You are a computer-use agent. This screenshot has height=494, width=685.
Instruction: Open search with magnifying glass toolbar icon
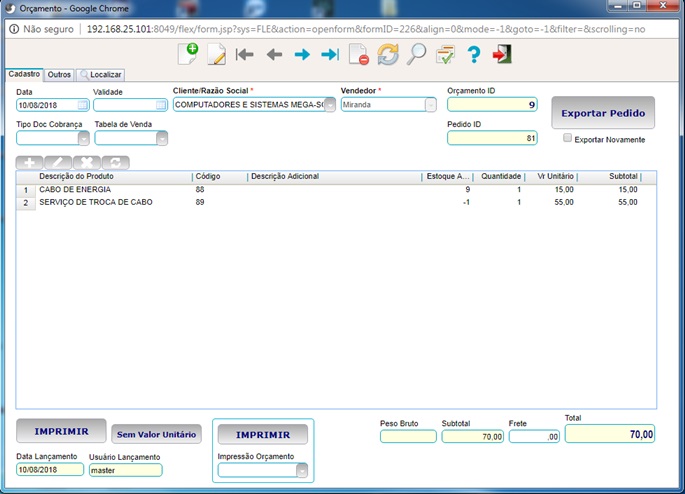tap(416, 55)
